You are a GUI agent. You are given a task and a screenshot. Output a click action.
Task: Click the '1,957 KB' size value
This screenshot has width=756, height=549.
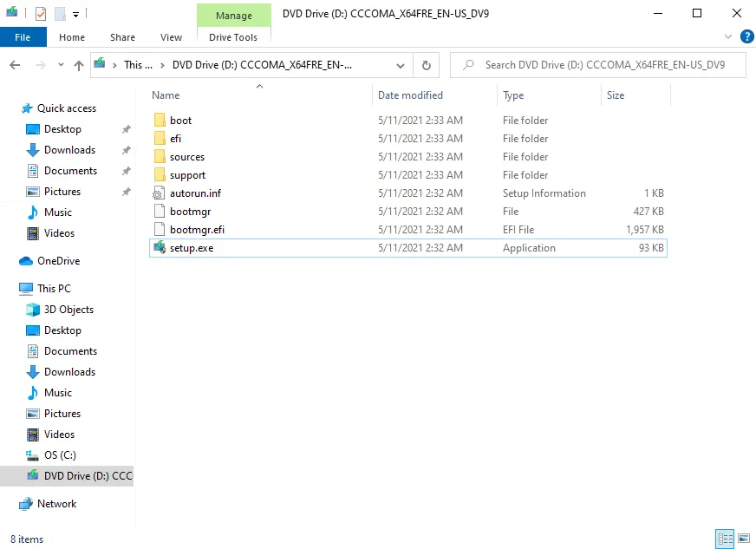pyautogui.click(x=645, y=230)
